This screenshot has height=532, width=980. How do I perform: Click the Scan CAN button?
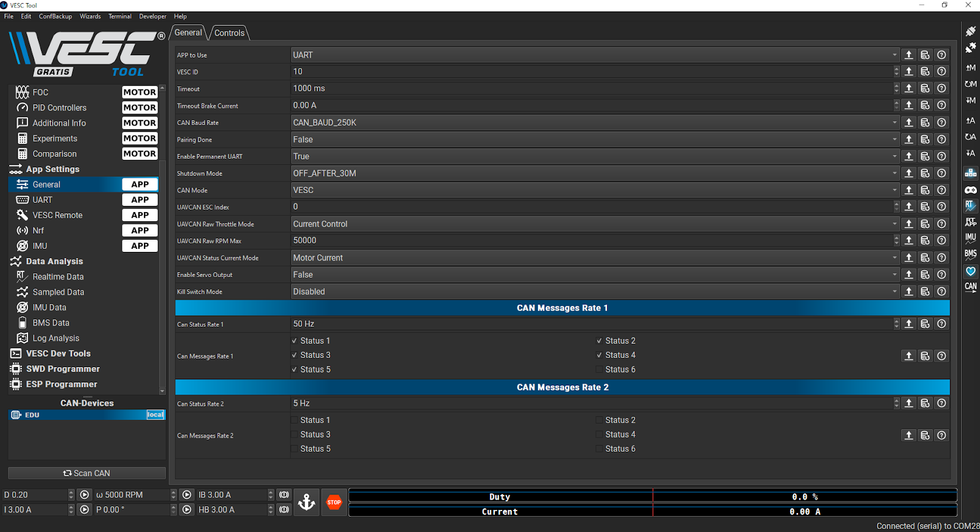point(87,473)
